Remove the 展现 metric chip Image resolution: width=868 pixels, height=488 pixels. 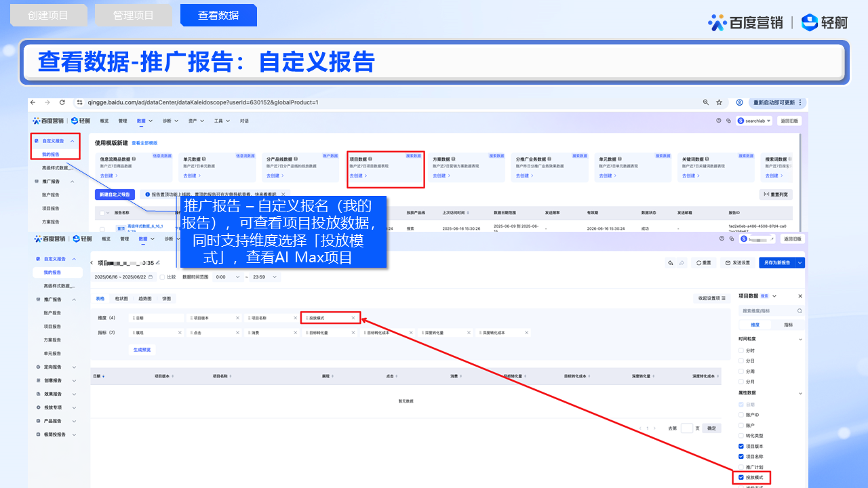click(180, 333)
